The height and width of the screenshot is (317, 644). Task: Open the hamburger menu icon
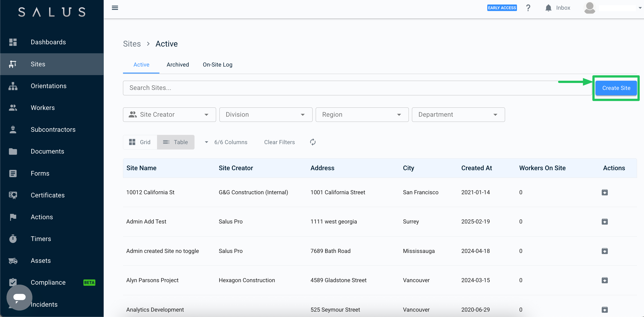(x=115, y=8)
